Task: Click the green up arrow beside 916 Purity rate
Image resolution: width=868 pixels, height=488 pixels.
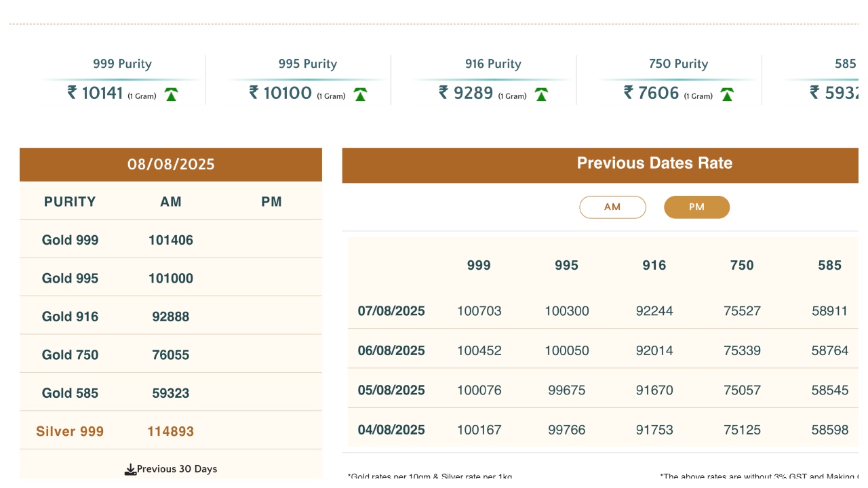Action: (541, 95)
